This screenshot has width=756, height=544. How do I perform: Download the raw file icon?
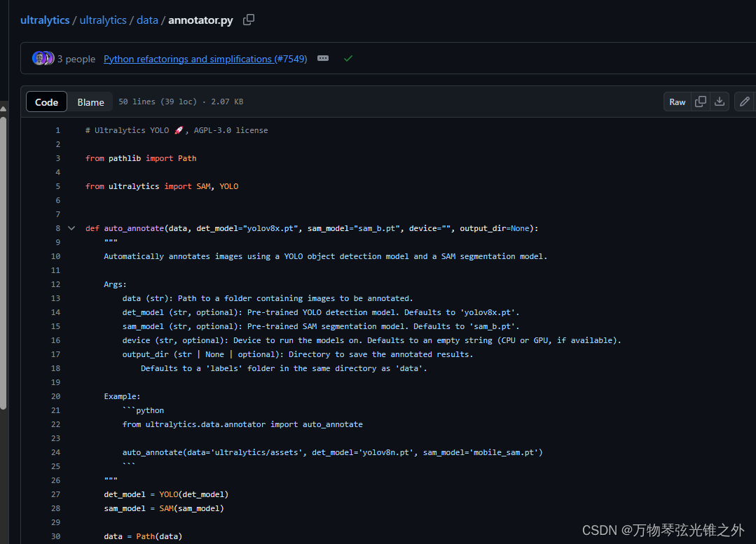click(720, 102)
